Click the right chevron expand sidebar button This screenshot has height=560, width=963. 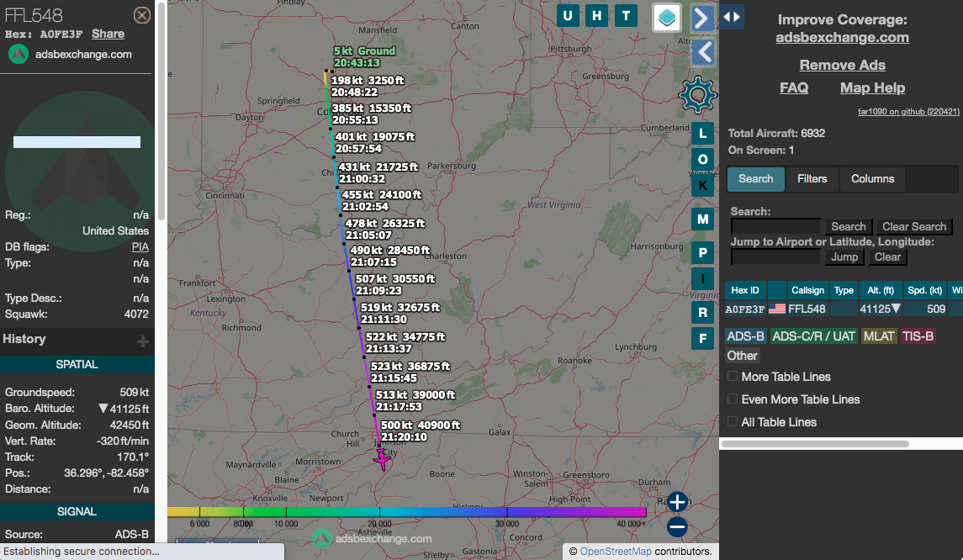(702, 18)
